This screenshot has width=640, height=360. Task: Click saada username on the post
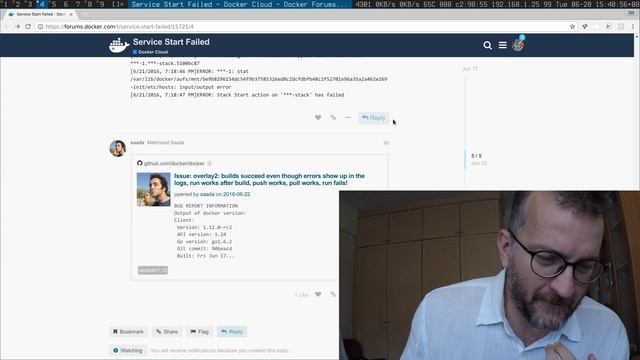[137, 142]
